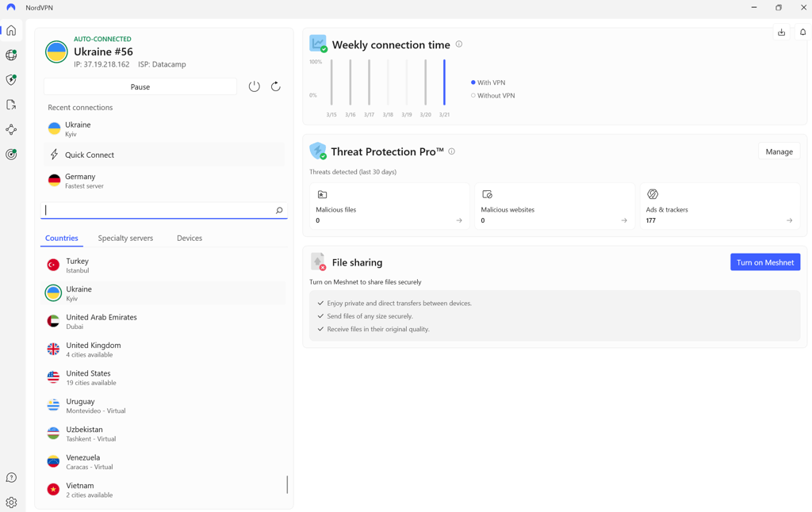Open the settings gear icon
Screen dimensions: 812x512
coord(11,502)
